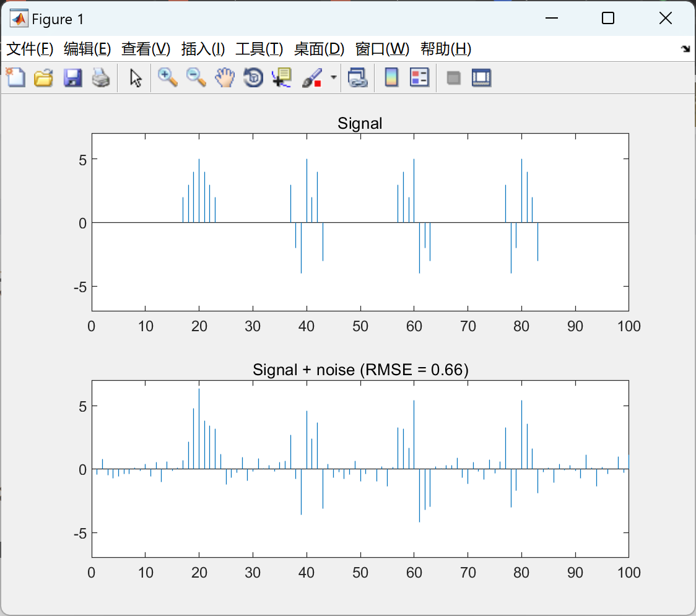The height and width of the screenshot is (616, 696).
Task: Open the 工具(T) menu
Action: [x=259, y=49]
